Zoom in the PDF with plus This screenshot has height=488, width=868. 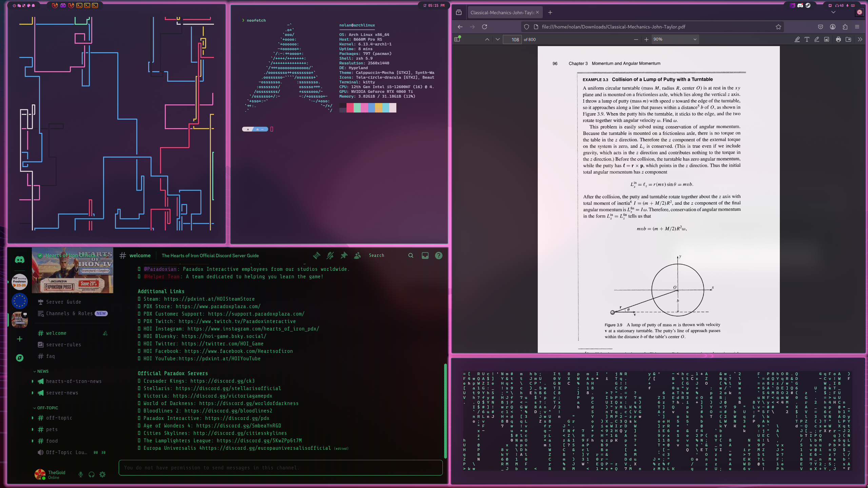coord(646,39)
